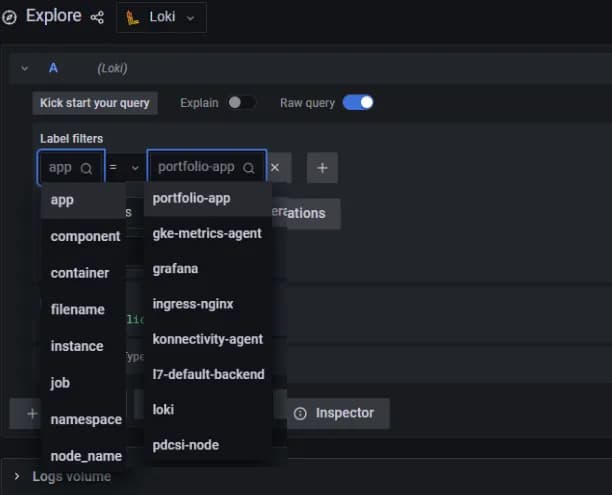Click the partially hidden Operations button
The height and width of the screenshot is (495, 612).
[x=306, y=214]
